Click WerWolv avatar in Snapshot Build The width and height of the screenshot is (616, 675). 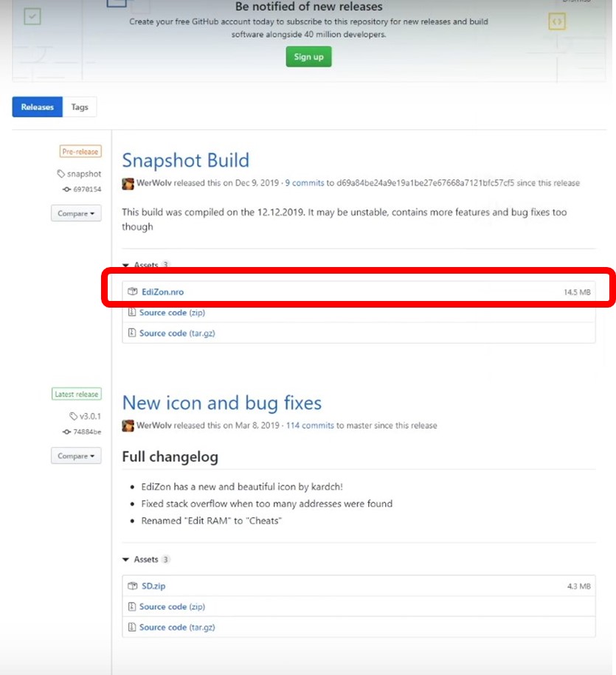(x=128, y=184)
